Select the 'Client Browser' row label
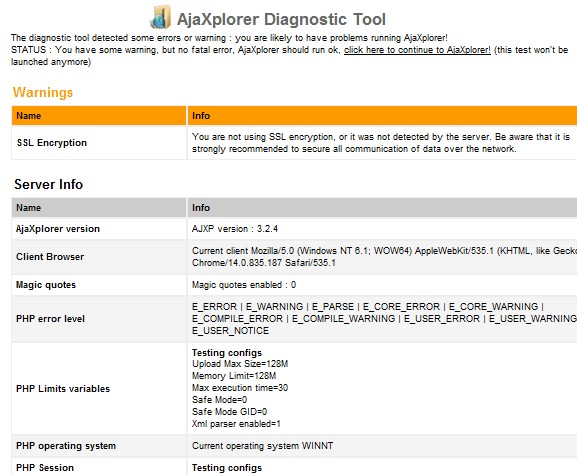The width and height of the screenshot is (577, 475). [50, 257]
